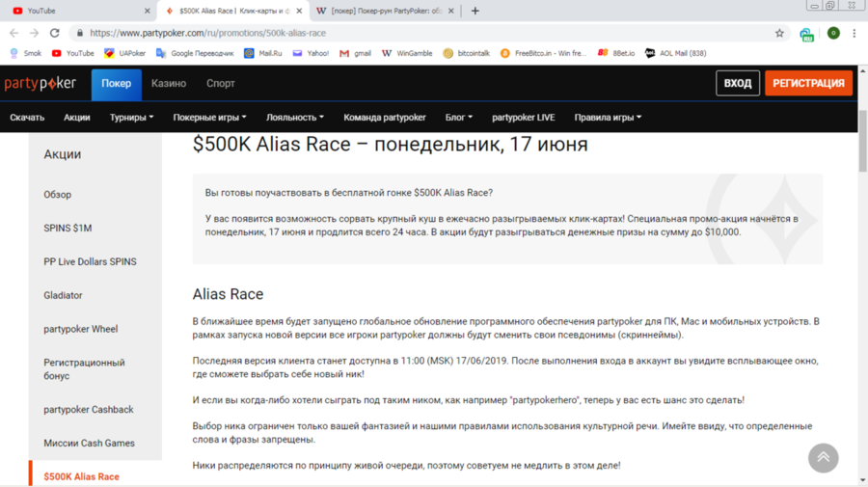Click the orange РЕГИСТРАЦИЯ button
The width and height of the screenshot is (868, 487).
[x=808, y=84]
